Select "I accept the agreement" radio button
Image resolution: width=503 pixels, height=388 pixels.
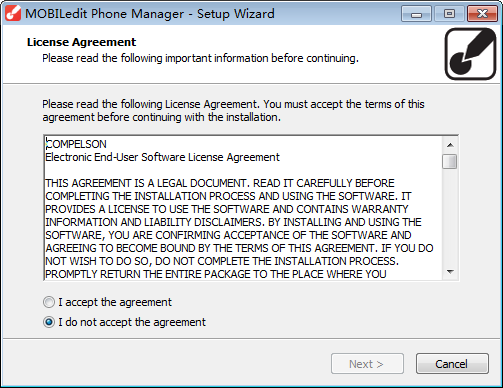[x=49, y=302]
